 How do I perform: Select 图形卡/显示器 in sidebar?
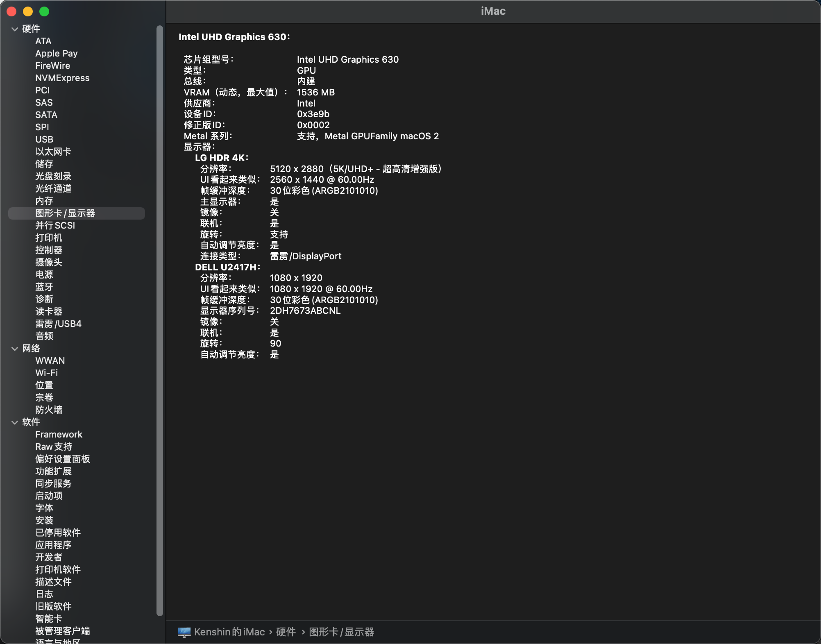[65, 213]
